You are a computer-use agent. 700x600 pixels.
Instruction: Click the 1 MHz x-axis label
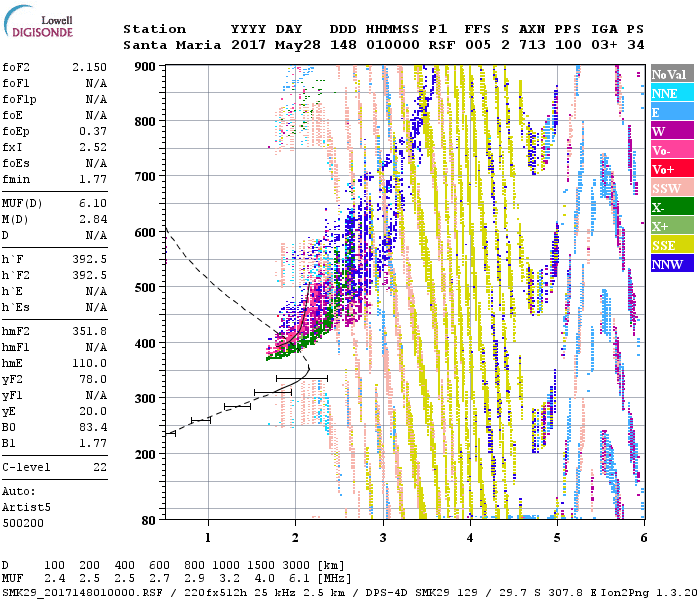208,538
